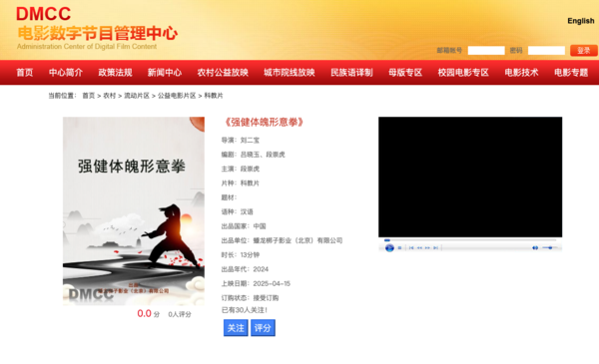Screen dimensions: 599x364
Task: Click the red film title 《强健体魄形意拳》
Action: click(264, 122)
